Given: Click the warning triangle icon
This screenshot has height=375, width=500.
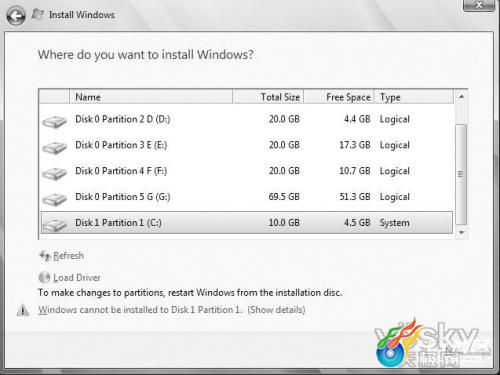Looking at the screenshot, I should click(x=23, y=310).
